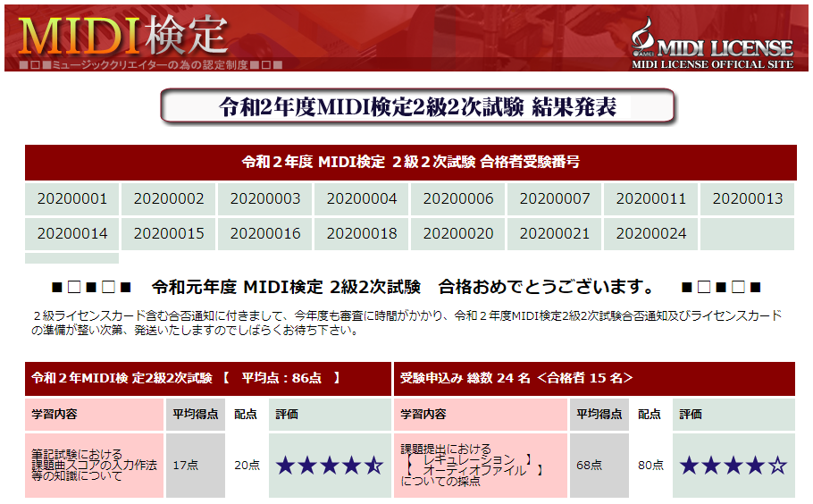Select passer number 20200024

pos(650,234)
